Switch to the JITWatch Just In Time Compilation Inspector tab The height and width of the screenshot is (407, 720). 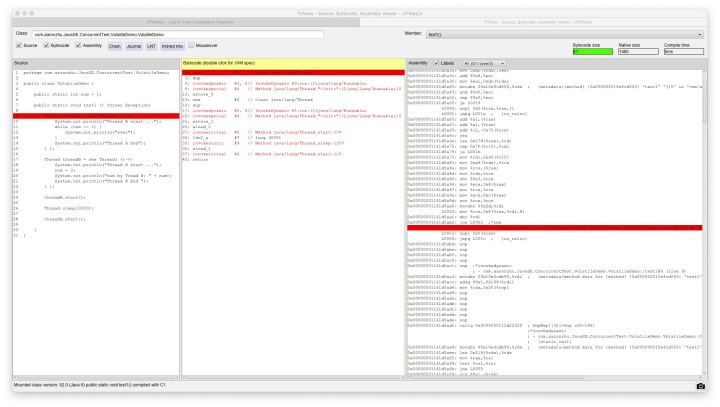click(x=190, y=22)
